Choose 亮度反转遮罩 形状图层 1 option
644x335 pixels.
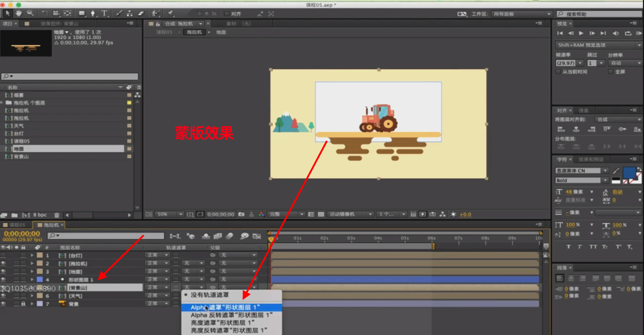tap(232, 331)
